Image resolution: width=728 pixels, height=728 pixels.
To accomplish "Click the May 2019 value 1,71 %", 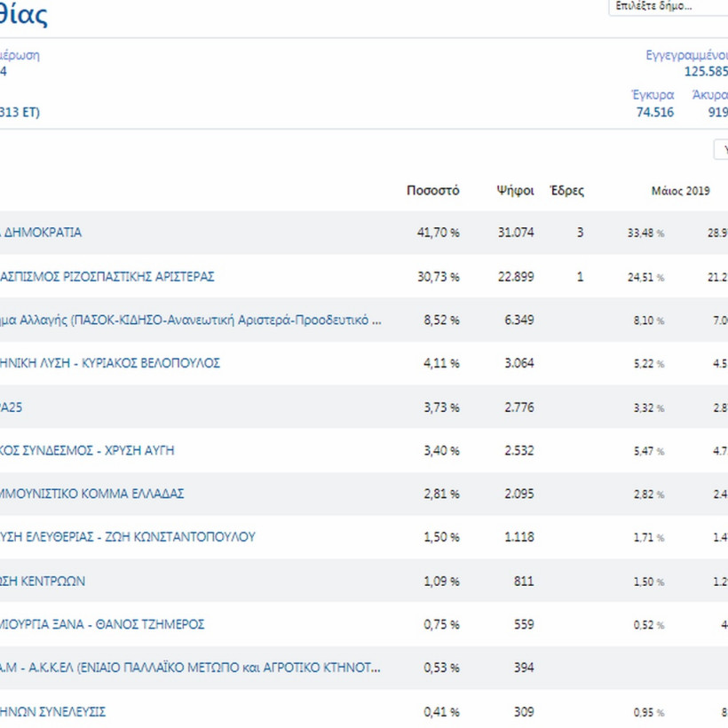I will pyautogui.click(x=649, y=538).
